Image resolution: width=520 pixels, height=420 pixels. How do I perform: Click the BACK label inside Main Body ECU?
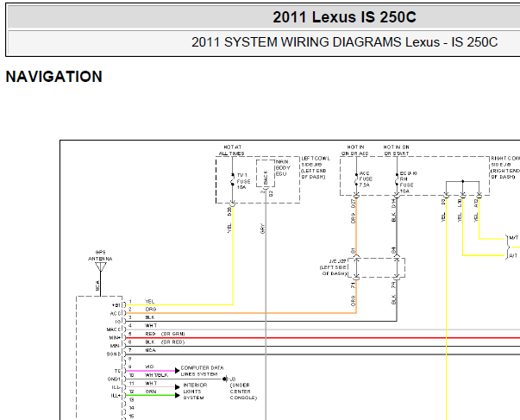266,177
